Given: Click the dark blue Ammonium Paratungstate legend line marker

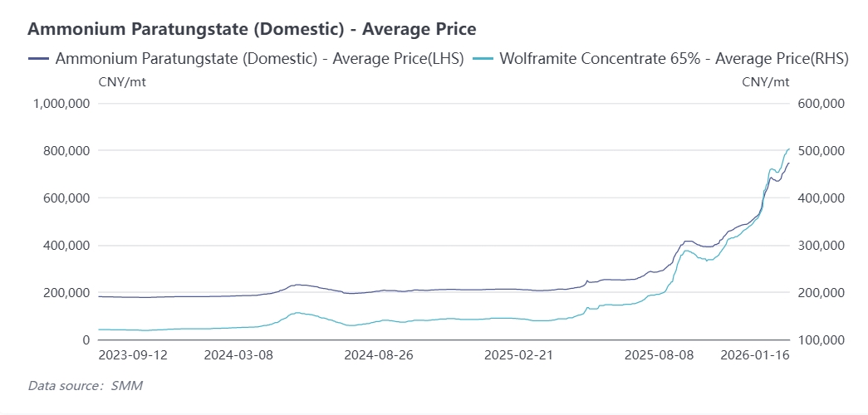Looking at the screenshot, I should (39, 59).
